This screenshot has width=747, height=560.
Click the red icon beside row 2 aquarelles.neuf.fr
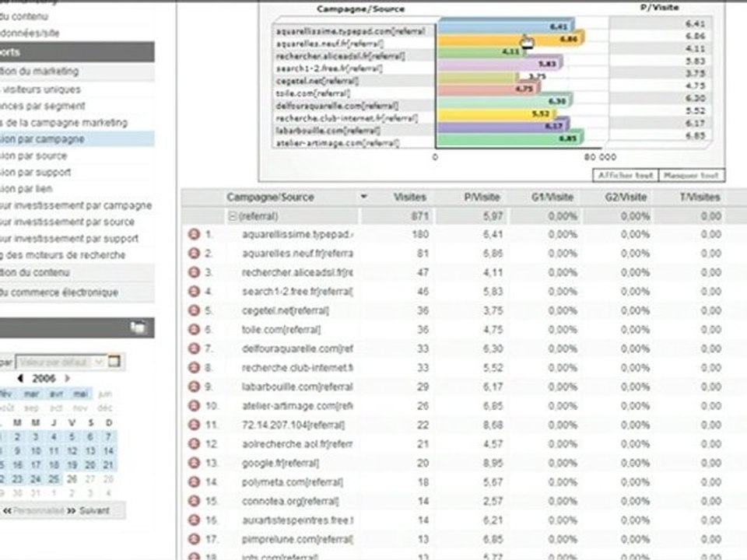pos(194,254)
